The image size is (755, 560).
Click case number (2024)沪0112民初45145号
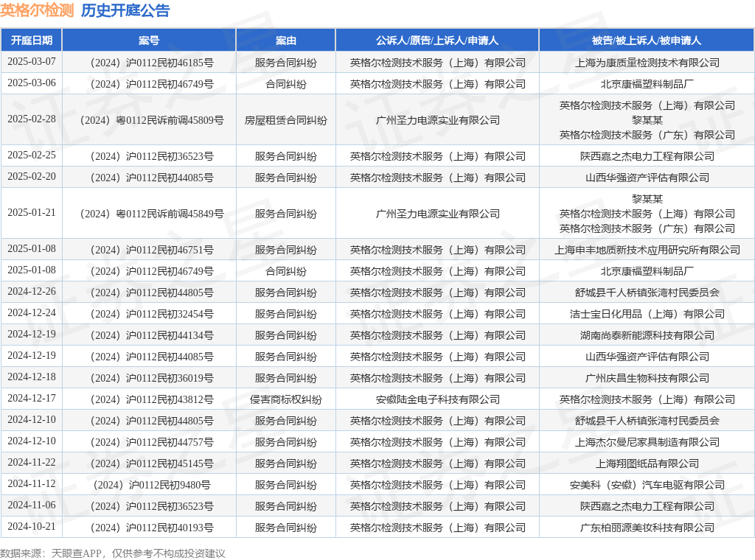point(152,463)
